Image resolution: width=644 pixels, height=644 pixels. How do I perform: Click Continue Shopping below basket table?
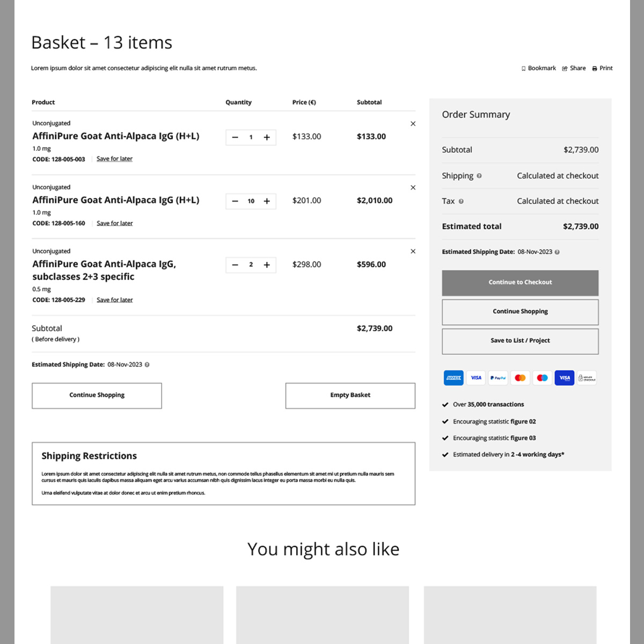(97, 396)
